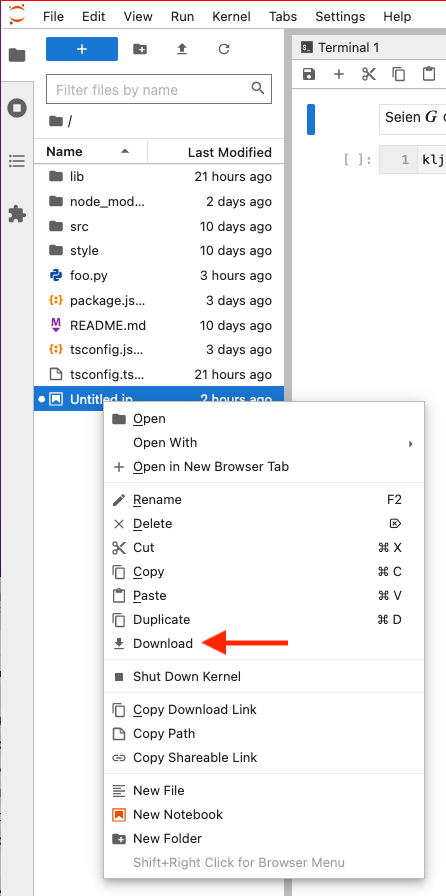
Task: Open the Running Terminals and Kernels sidebar
Action: 17,108
